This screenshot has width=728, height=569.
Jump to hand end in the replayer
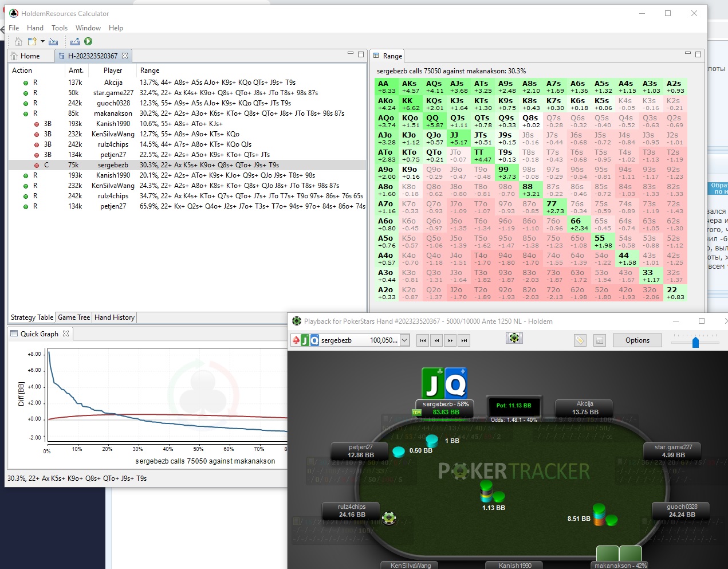464,340
